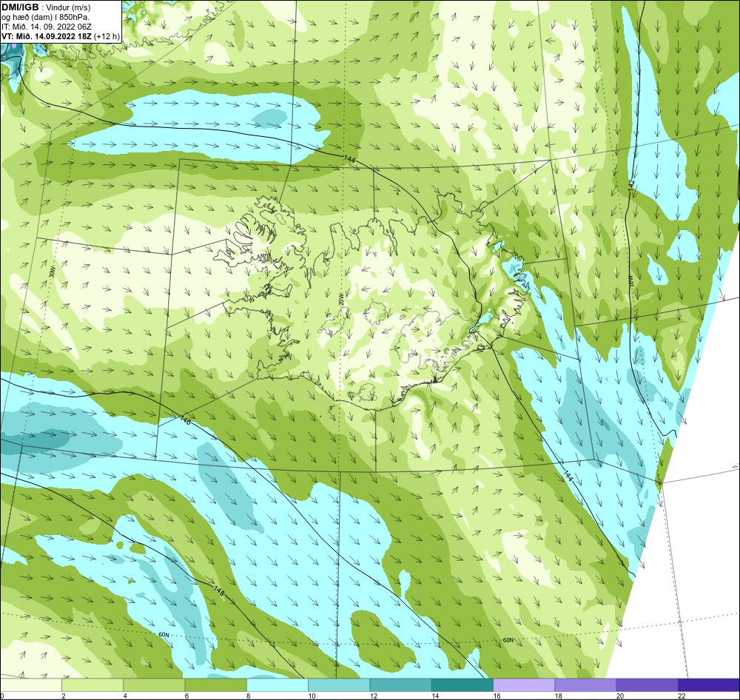Click the legend tick value 6
The height and width of the screenshot is (700, 740).
pyautogui.click(x=186, y=696)
